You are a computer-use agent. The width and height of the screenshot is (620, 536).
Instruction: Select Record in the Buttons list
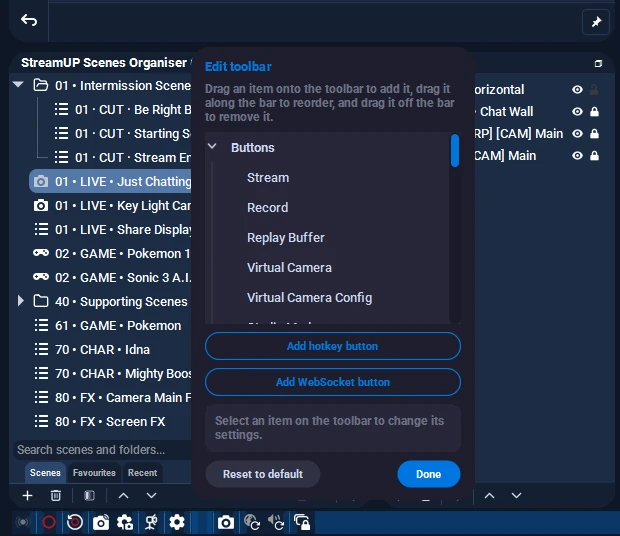[x=268, y=208]
